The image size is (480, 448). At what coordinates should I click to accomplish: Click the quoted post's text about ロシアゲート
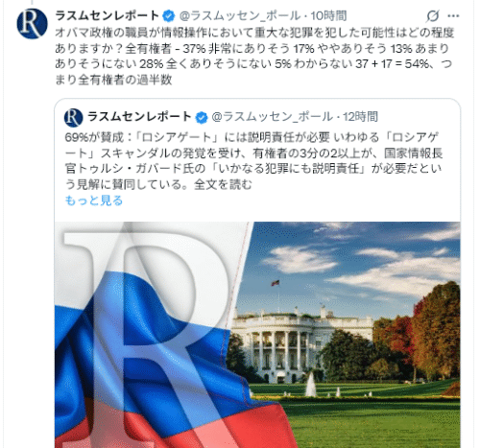point(253,161)
